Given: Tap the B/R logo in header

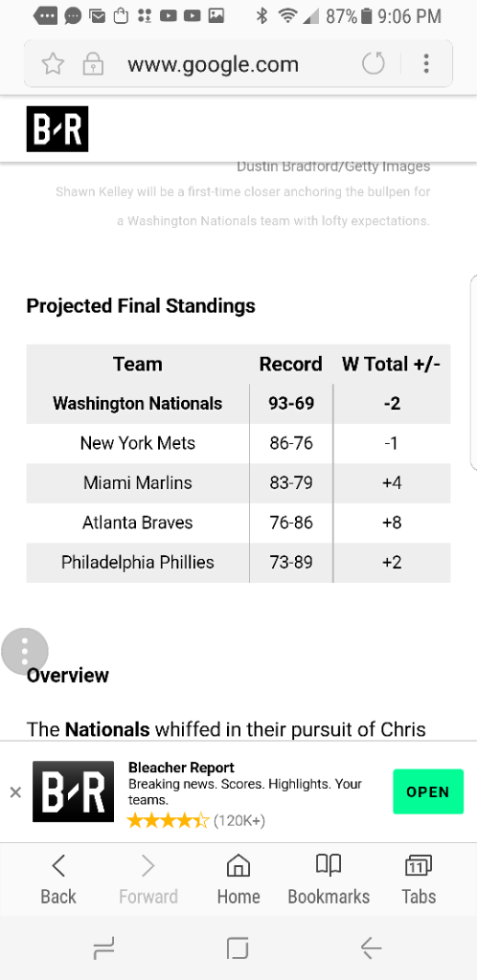Looking at the screenshot, I should click(57, 129).
